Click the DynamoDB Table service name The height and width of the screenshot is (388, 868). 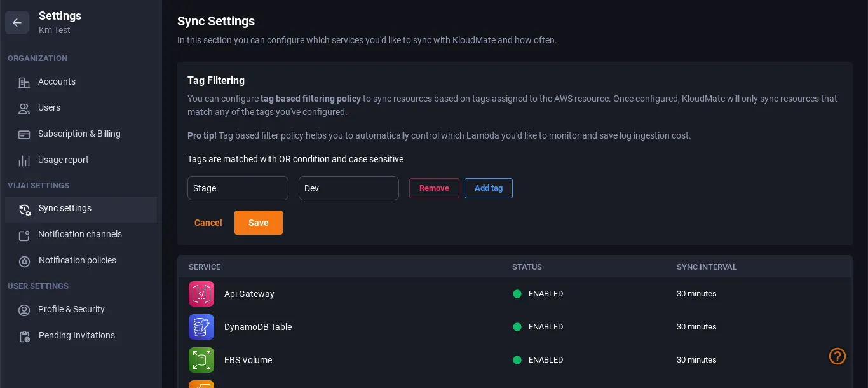(258, 327)
